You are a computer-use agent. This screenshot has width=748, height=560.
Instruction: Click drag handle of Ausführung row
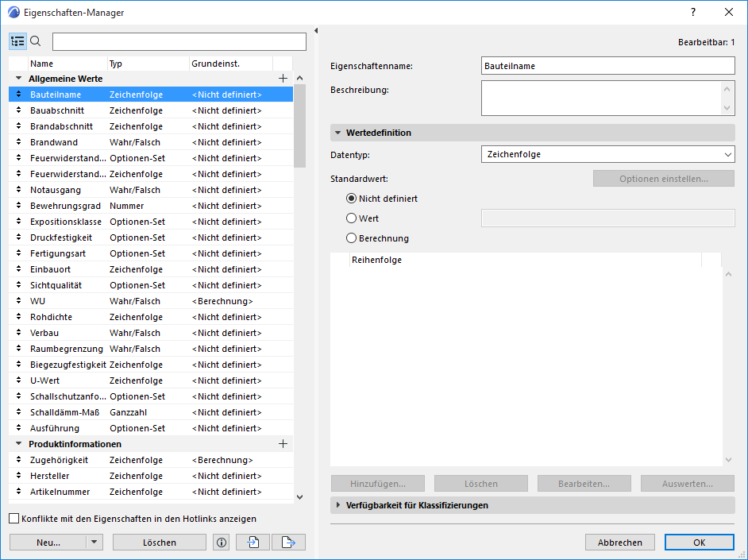coord(18,428)
